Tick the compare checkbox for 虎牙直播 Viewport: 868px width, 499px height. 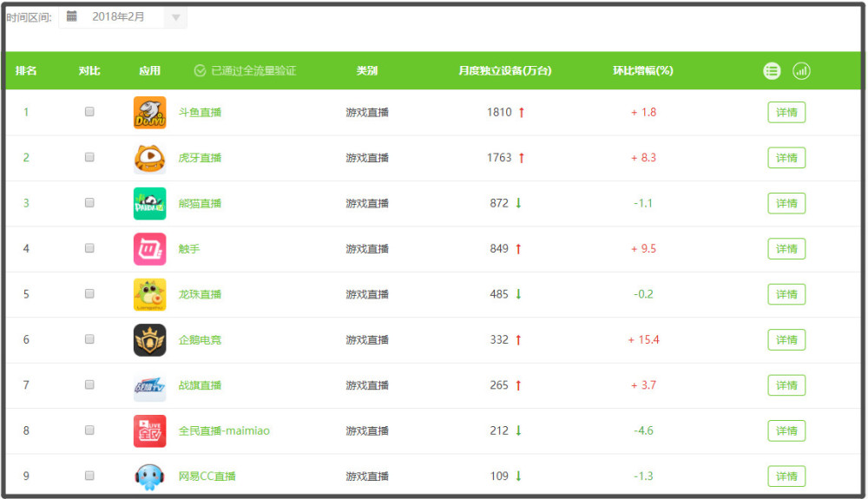click(89, 157)
